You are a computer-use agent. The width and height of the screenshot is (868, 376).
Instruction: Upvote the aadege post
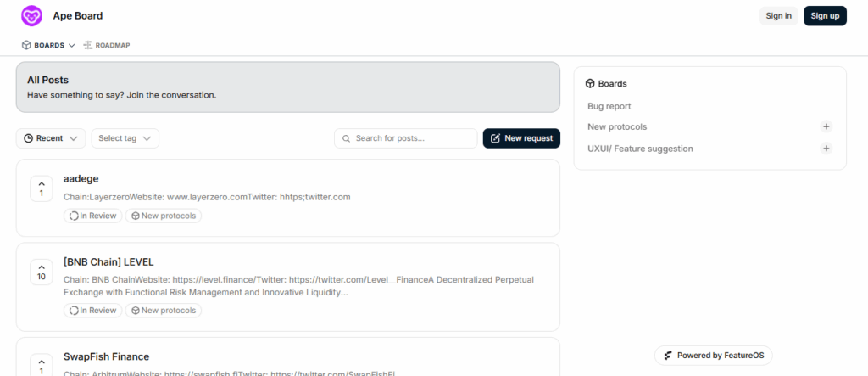click(x=42, y=188)
